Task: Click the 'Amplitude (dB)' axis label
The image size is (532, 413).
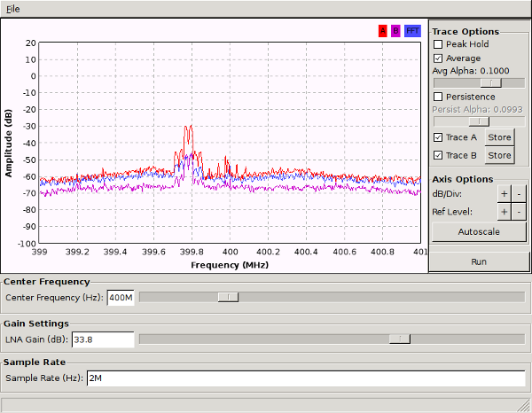Action: pyautogui.click(x=9, y=143)
